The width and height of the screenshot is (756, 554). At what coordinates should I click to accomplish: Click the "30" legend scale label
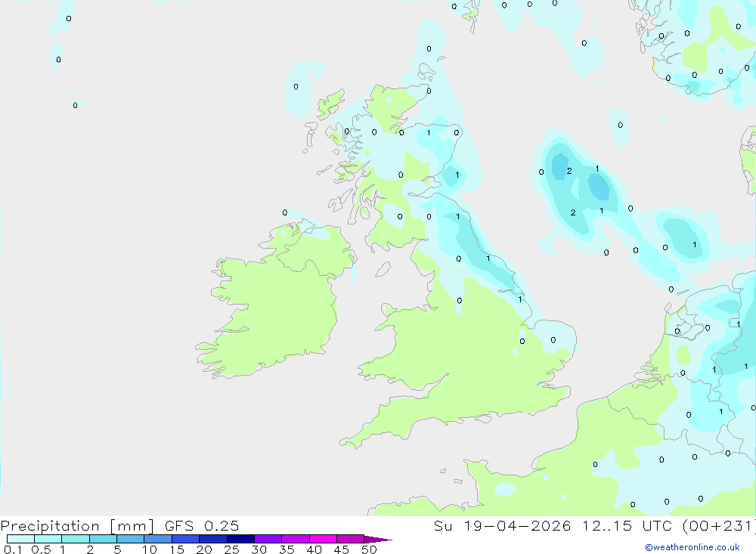pos(259,549)
